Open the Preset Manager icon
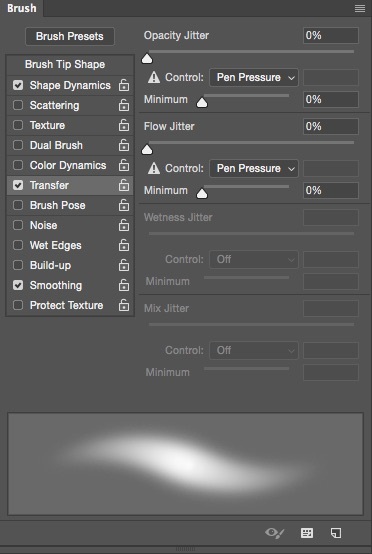 click(307, 533)
